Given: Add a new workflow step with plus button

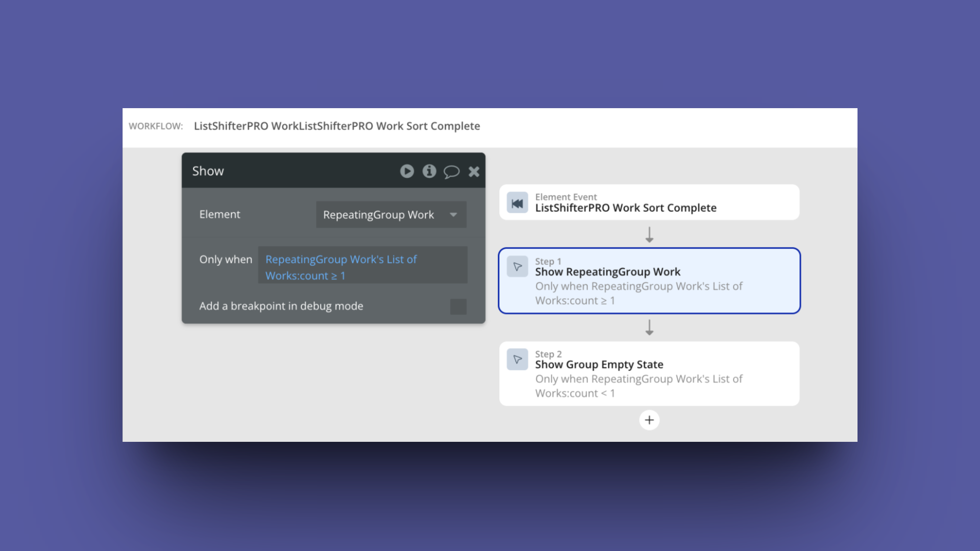Looking at the screenshot, I should point(649,420).
